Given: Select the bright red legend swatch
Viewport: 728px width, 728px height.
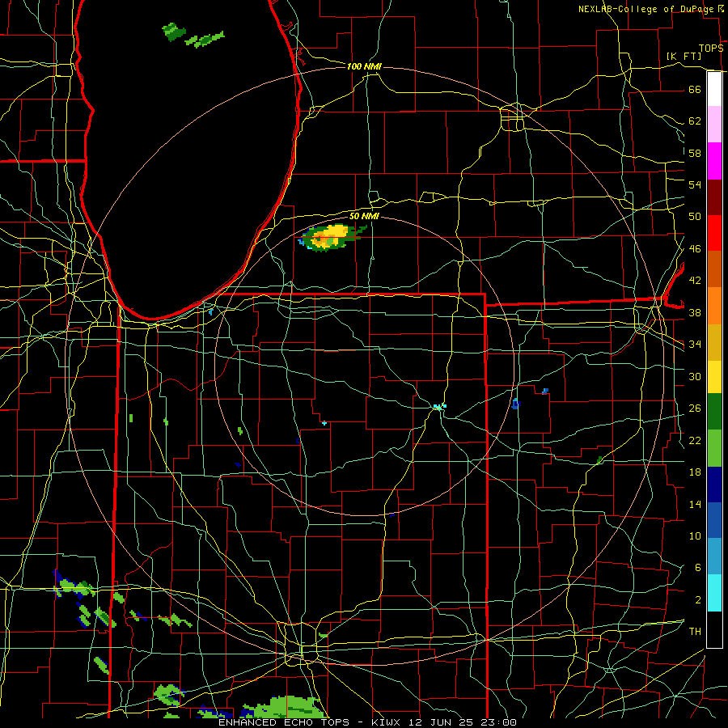Looking at the screenshot, I should pyautogui.click(x=714, y=233).
